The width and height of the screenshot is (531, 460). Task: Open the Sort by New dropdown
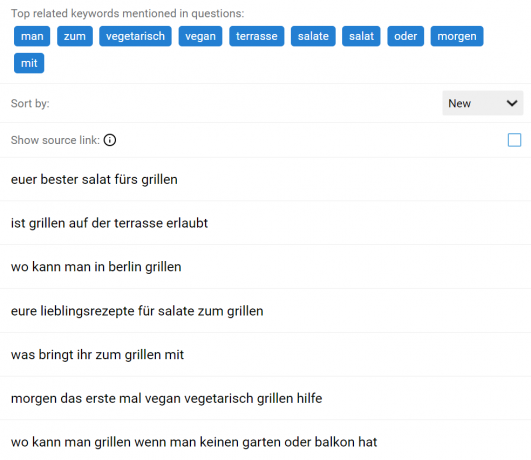483,103
